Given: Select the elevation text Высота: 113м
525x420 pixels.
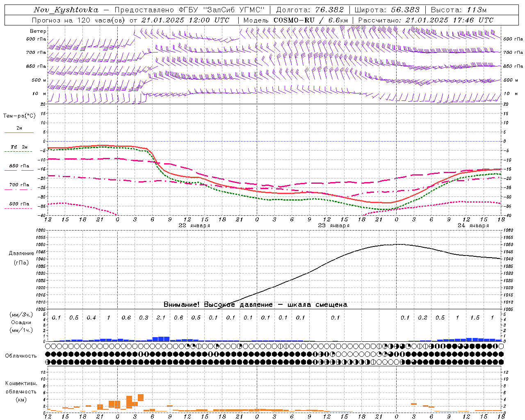Looking at the screenshot, I should 459,10.
